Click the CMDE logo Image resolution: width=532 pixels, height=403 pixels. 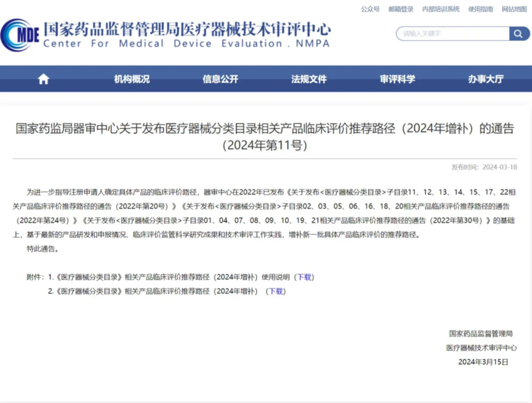[20, 35]
